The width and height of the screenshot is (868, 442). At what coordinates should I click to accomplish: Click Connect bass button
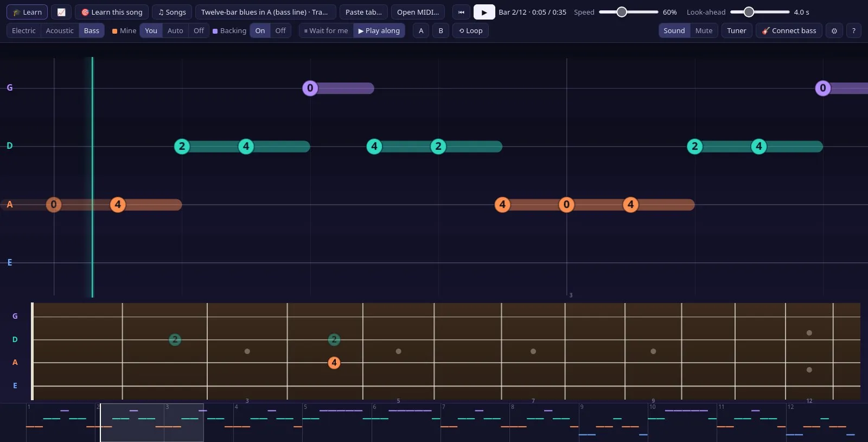coord(789,30)
